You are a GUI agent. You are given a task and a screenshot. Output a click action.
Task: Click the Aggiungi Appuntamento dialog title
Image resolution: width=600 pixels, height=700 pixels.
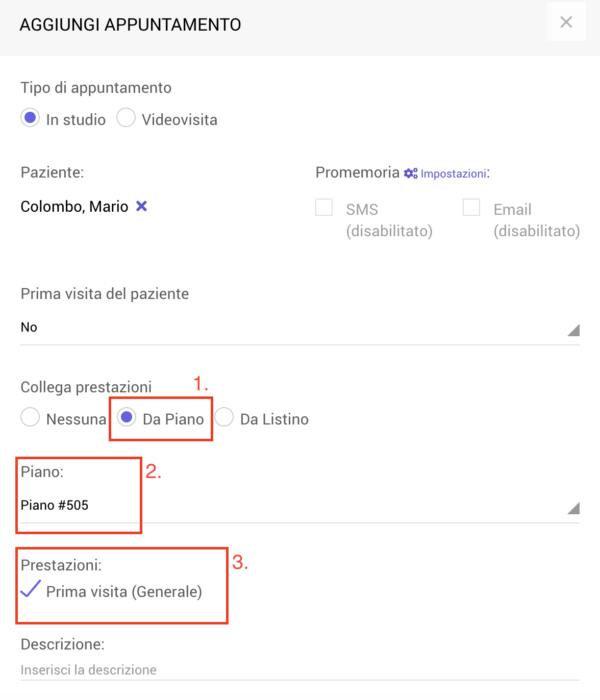[x=130, y=24]
